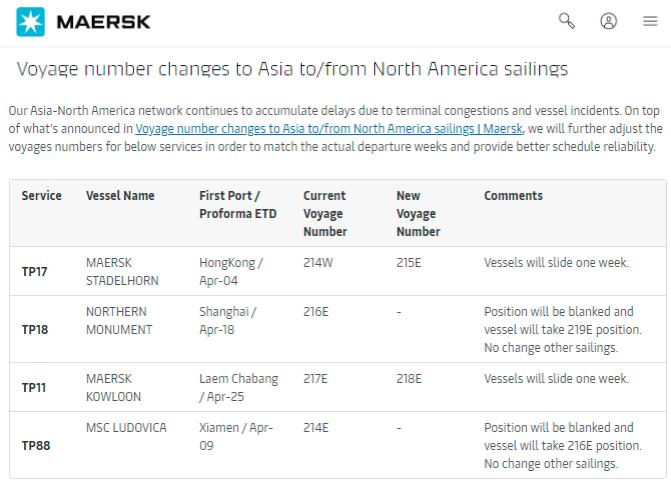Select the TP17 service cell
The width and height of the screenshot is (671, 483).
pyautogui.click(x=36, y=272)
